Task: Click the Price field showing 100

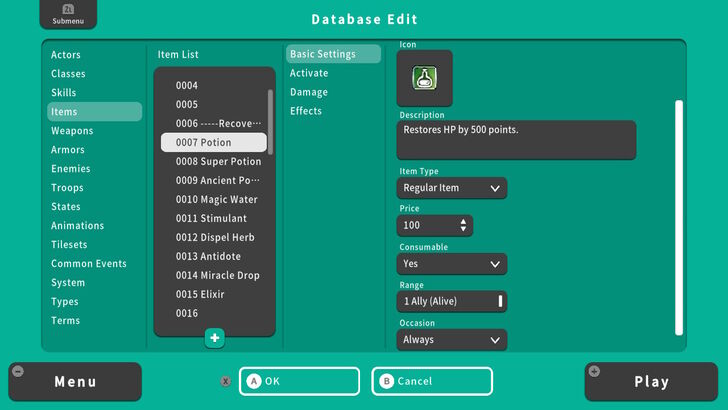Action: tap(435, 226)
